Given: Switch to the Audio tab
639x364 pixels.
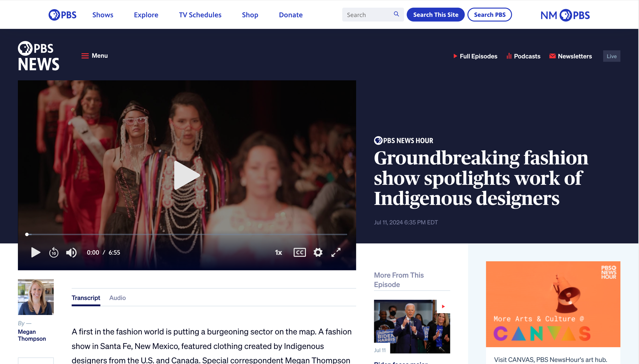Looking at the screenshot, I should coord(118,298).
